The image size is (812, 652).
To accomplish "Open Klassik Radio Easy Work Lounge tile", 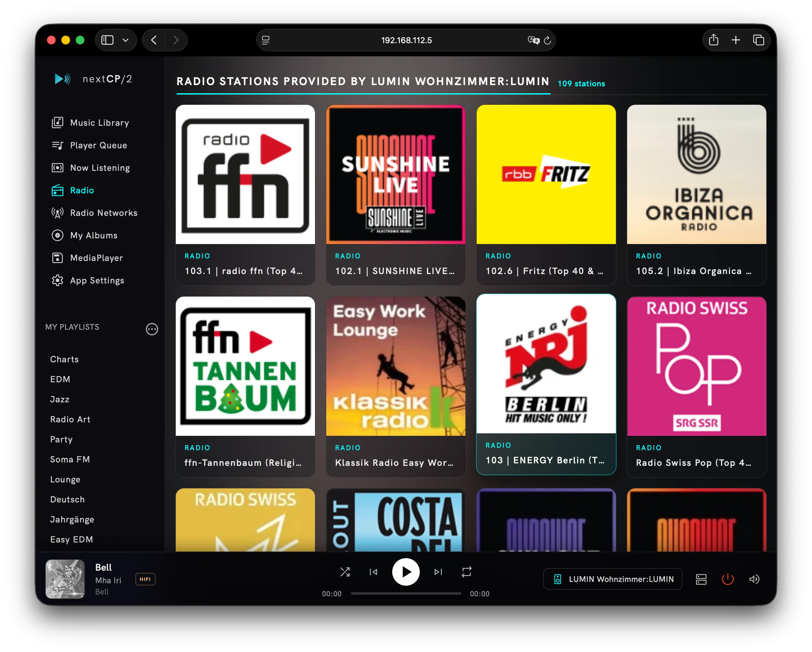I will click(395, 386).
